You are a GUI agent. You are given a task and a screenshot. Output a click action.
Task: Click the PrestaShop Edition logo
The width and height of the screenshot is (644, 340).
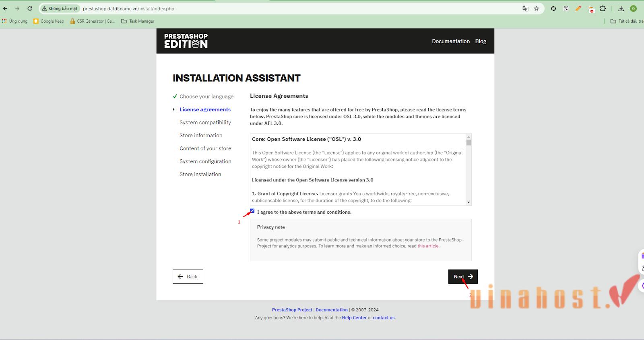[x=186, y=41]
